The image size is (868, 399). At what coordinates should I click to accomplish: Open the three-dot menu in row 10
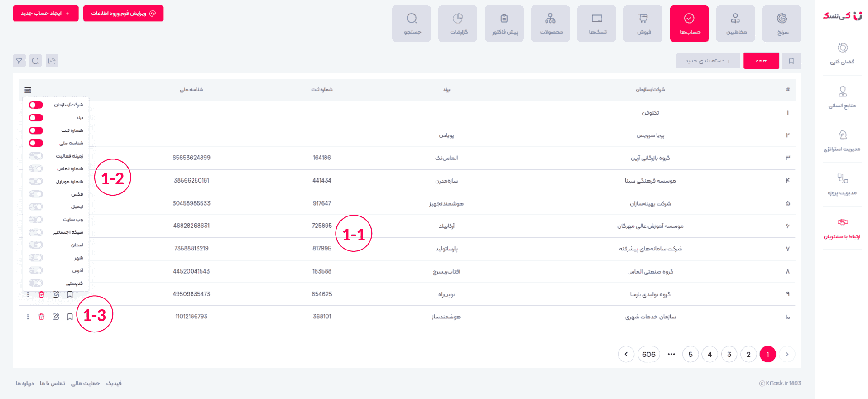tap(28, 317)
